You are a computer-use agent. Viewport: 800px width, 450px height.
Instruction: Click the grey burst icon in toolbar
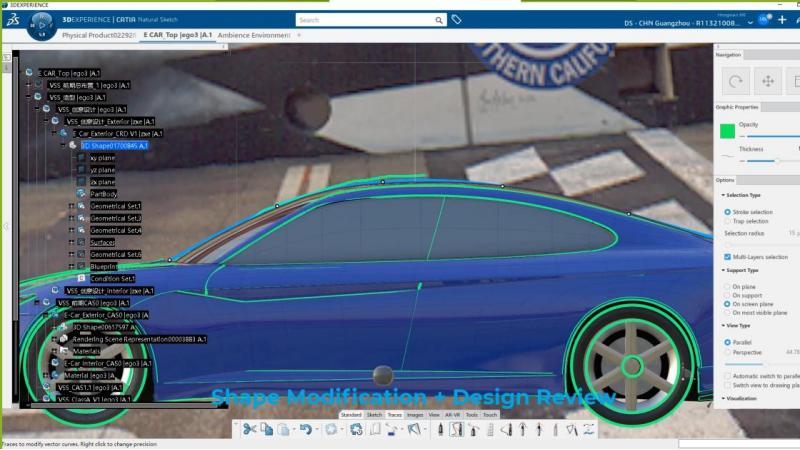[331, 430]
